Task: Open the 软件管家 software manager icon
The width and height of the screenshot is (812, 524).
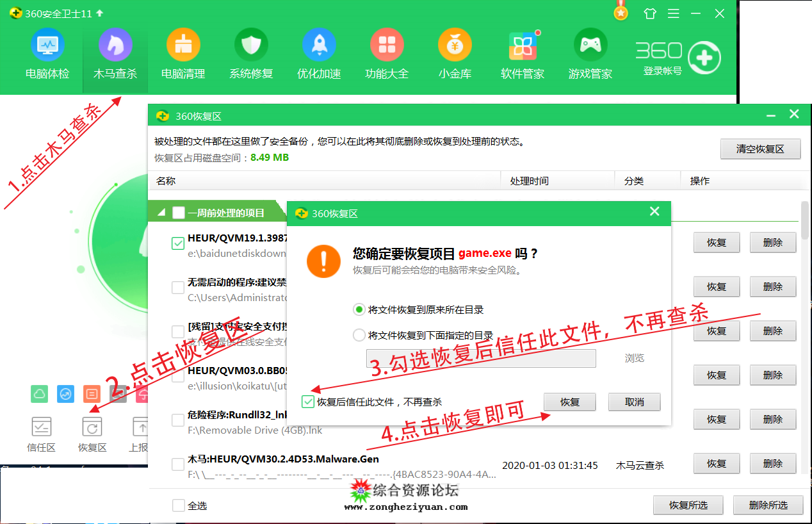Action: [523, 45]
